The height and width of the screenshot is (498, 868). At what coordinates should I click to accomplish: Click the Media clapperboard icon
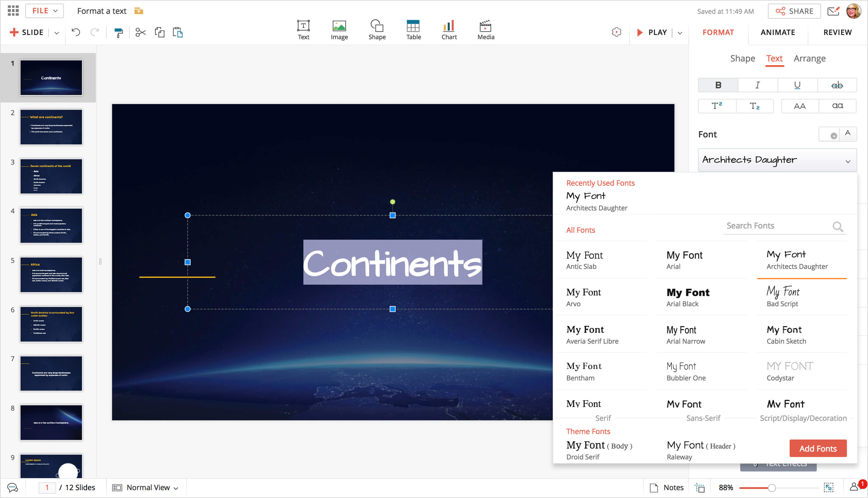(x=486, y=30)
